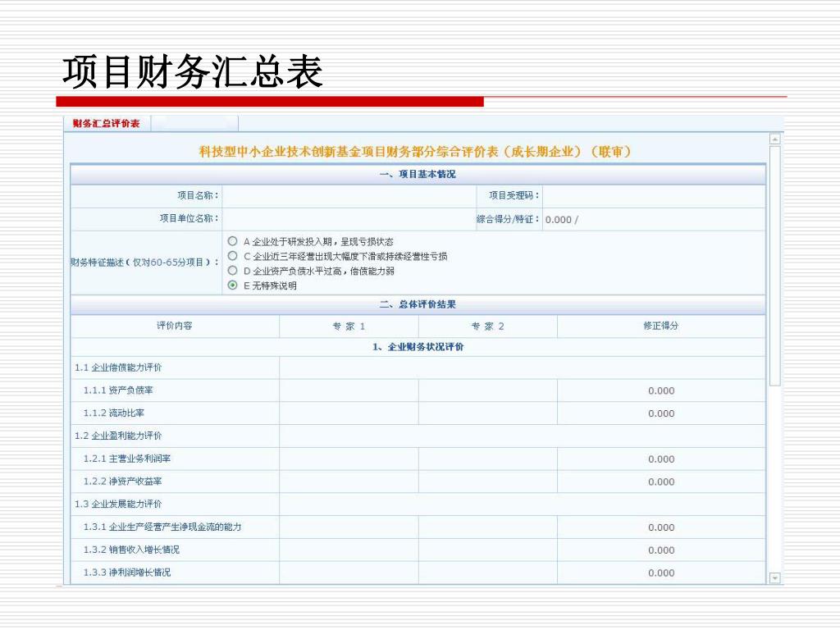Select radio E 无特殊说明

click(x=232, y=285)
